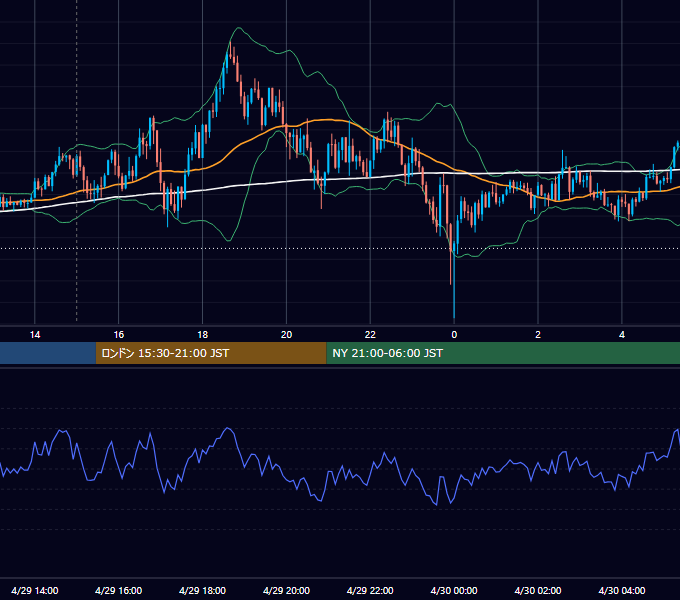Click the hour label 14 on the chart axis
The width and height of the screenshot is (680, 600).
pos(35,335)
